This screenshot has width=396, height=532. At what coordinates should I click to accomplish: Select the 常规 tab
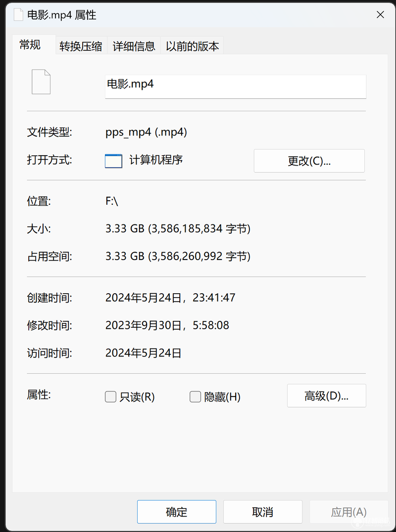[34, 44]
